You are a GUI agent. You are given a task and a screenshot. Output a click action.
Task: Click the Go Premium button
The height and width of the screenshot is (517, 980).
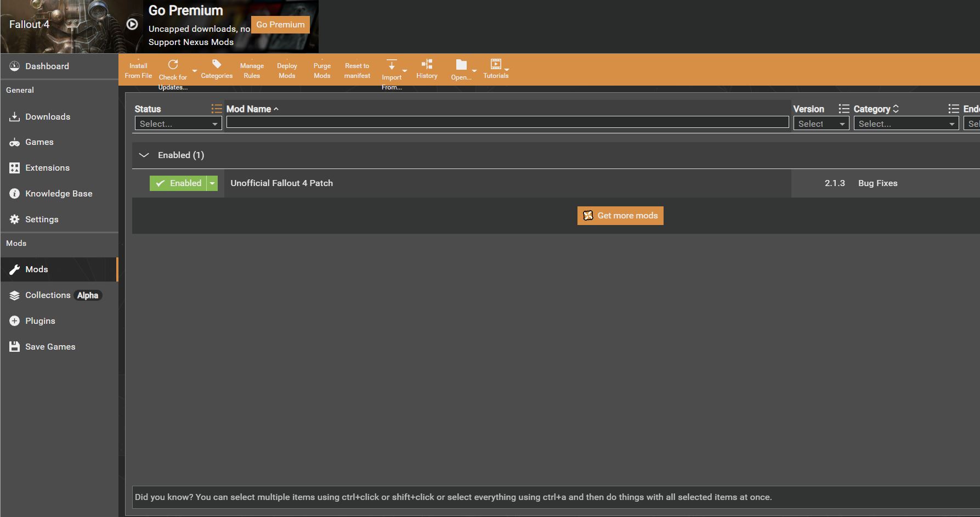[280, 25]
